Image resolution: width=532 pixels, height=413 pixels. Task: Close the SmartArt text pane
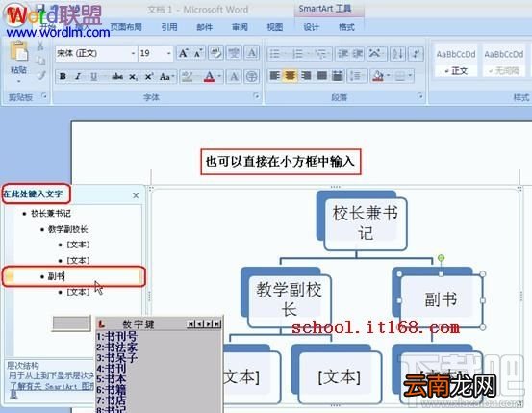136,195
